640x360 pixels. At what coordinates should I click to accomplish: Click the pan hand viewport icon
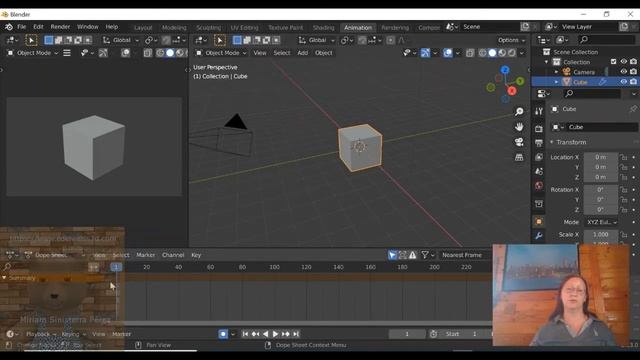519,127
